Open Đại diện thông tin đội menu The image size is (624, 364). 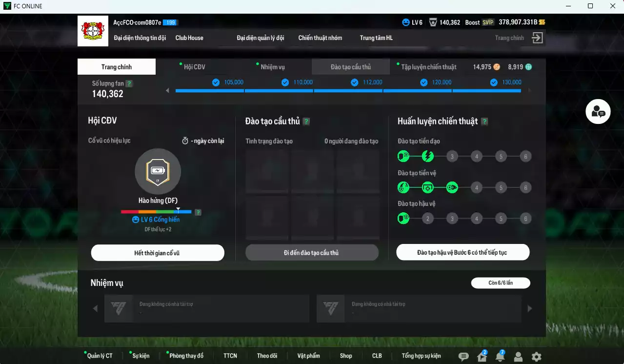pos(140,38)
